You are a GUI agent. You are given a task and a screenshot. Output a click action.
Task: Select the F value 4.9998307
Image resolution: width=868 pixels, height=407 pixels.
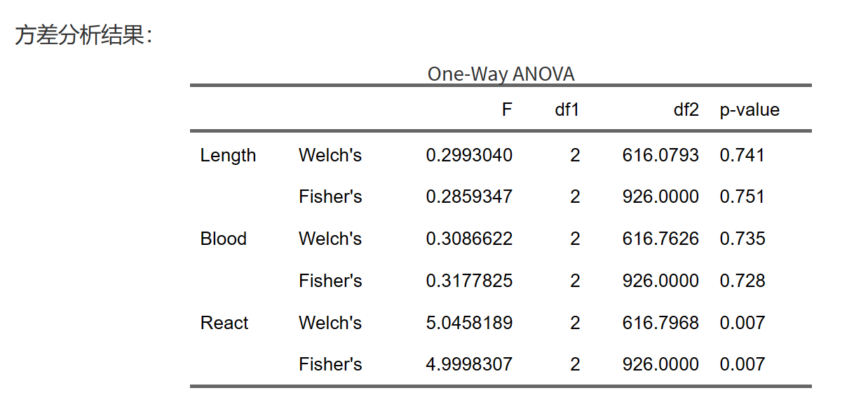point(469,364)
